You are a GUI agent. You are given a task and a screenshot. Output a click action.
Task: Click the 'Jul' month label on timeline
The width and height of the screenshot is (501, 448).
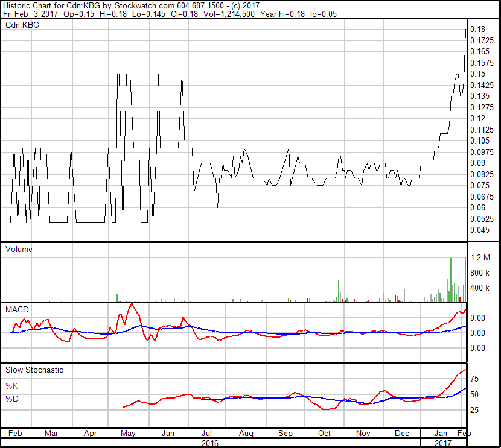tap(206, 433)
